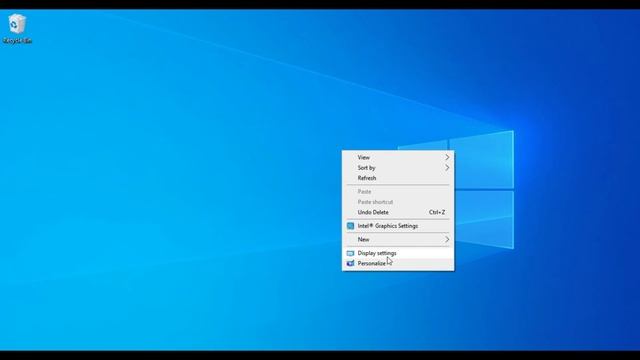Click the greyed Paste shortcut entry

tap(398, 202)
